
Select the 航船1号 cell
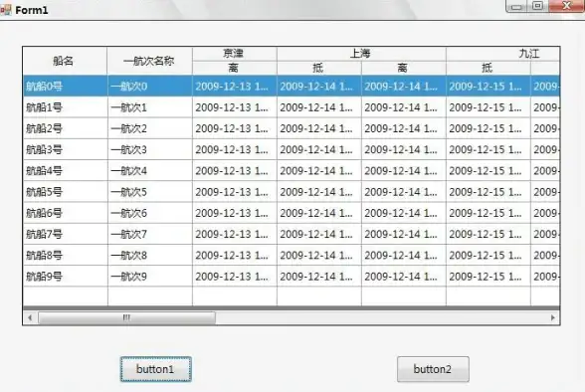tap(66, 107)
